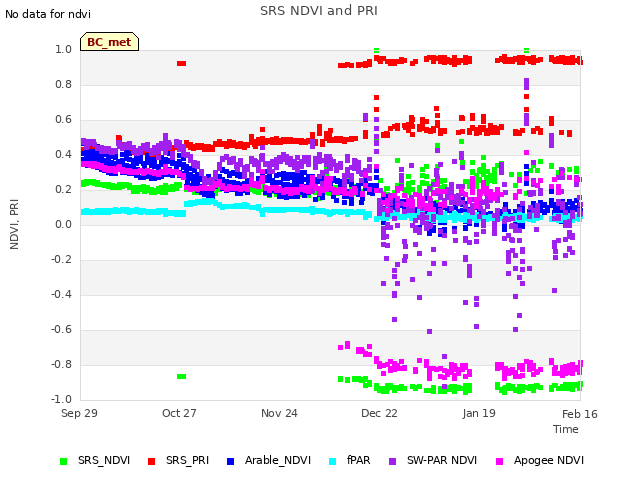Click the 0.2 y-axis tick label
Image resolution: width=640 pixels, height=480 pixels.
tap(63, 189)
